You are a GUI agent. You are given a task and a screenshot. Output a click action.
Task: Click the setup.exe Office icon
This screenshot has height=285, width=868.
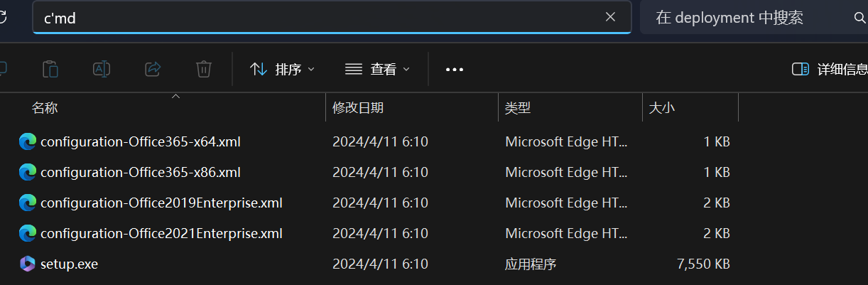point(28,264)
